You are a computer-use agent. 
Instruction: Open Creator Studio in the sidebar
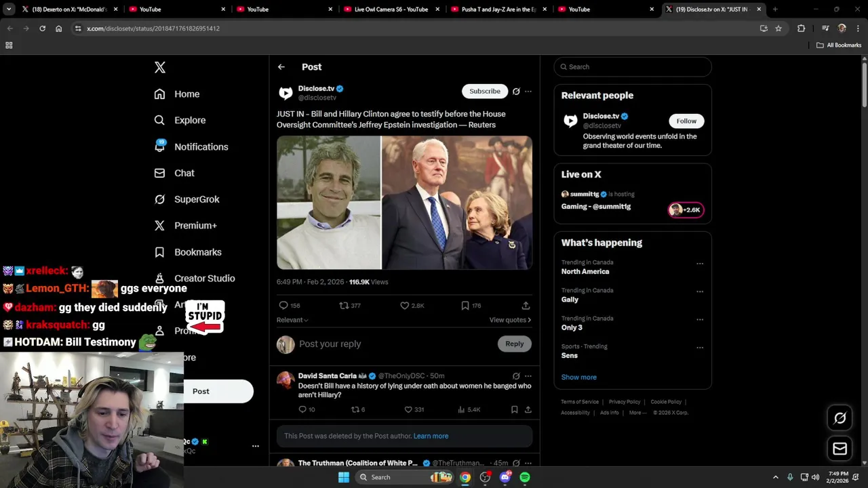point(195,279)
